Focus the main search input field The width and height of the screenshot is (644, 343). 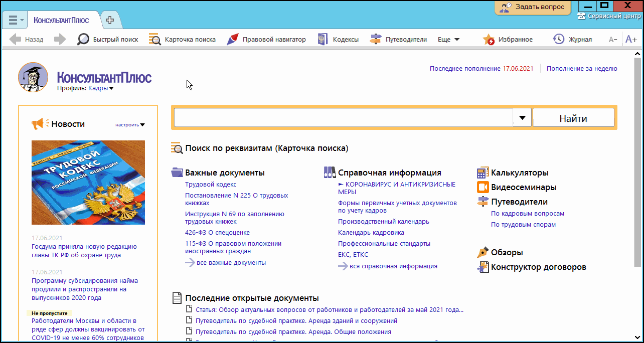[344, 118]
